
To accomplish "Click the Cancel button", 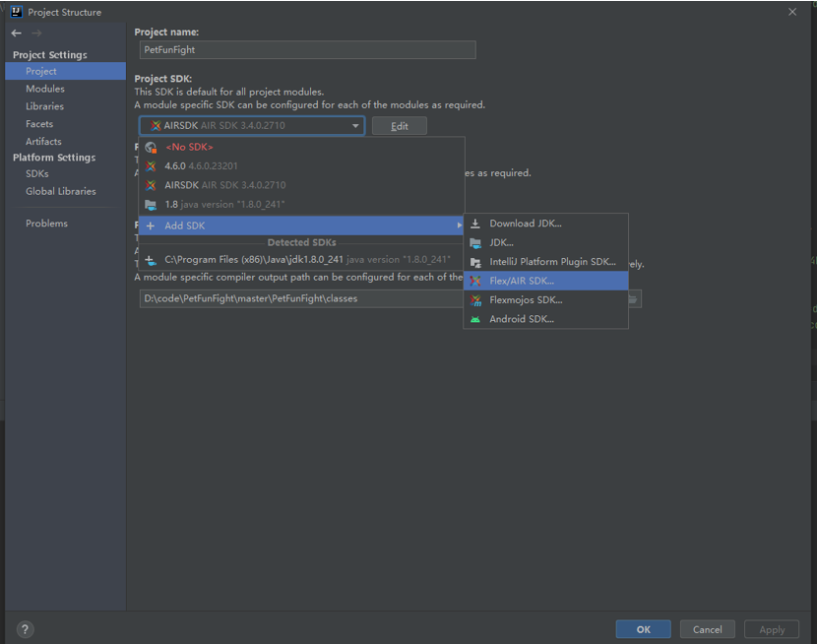I will (x=707, y=629).
